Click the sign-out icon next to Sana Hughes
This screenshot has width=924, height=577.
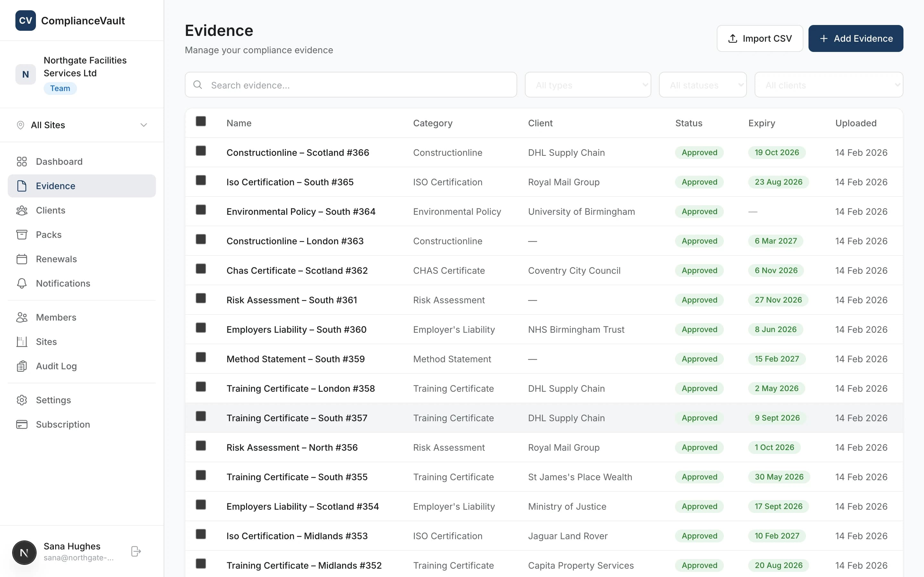[135, 551]
